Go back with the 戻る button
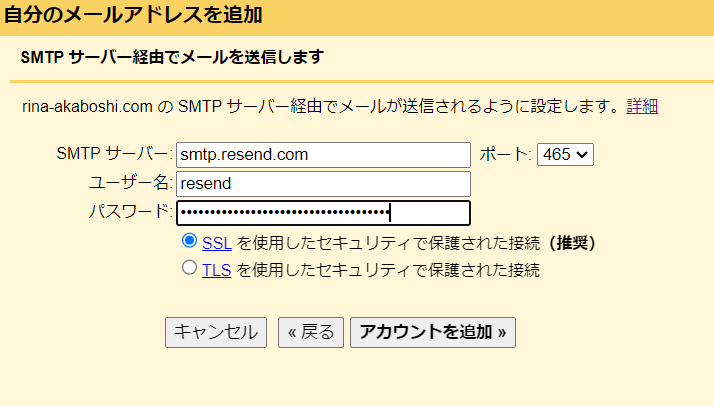714x406 pixels. [311, 332]
